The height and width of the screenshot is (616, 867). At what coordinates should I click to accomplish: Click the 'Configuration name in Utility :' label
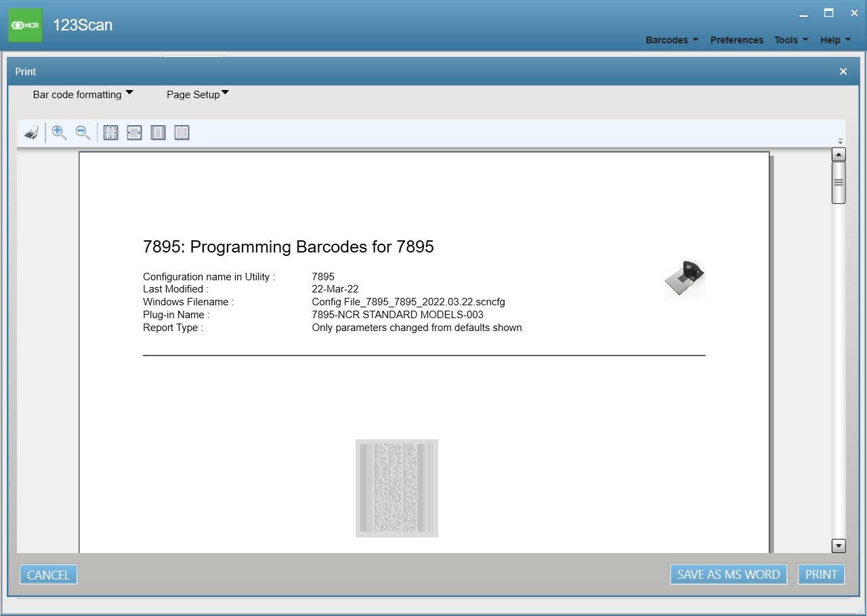coord(209,277)
